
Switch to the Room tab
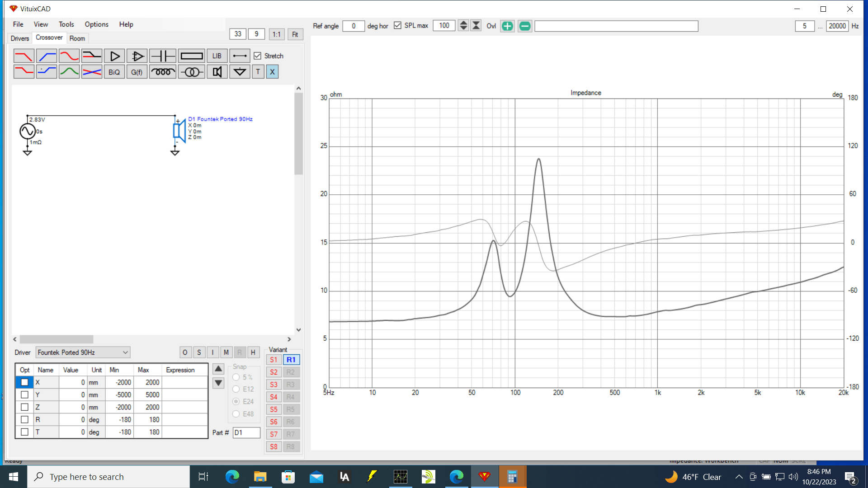point(77,38)
